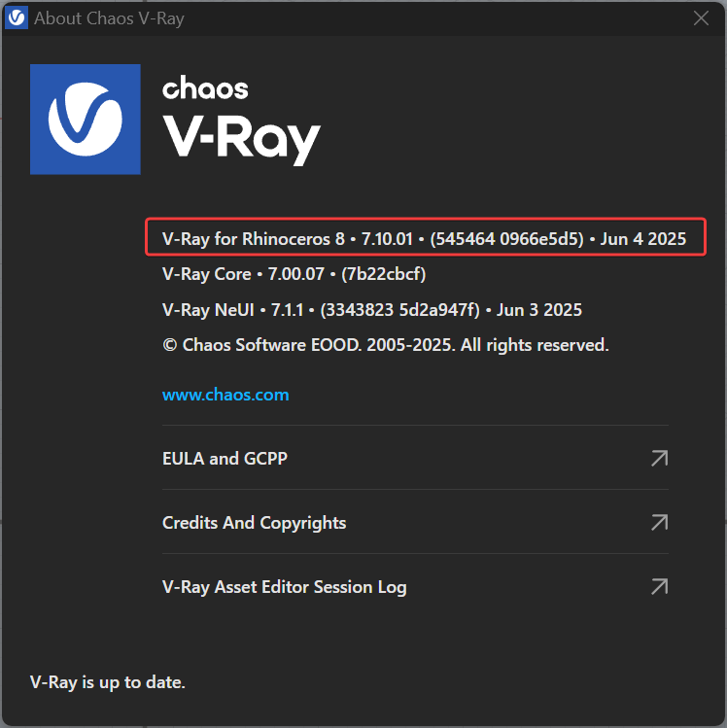Image resolution: width=727 pixels, height=728 pixels.
Task: Click the V-Ray NeUI version line
Action: (371, 310)
